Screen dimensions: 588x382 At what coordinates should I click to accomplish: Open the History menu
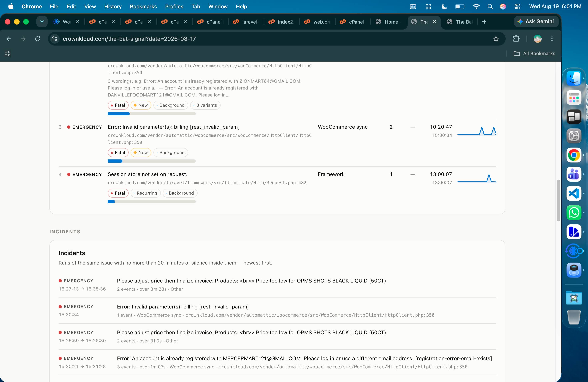[x=113, y=7]
